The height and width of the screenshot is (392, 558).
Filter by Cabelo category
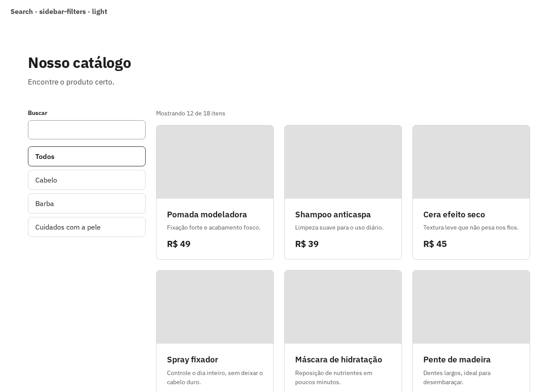pos(87,180)
